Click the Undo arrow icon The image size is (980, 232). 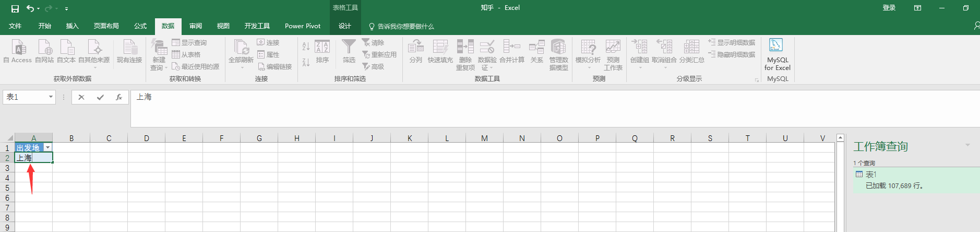click(30, 8)
